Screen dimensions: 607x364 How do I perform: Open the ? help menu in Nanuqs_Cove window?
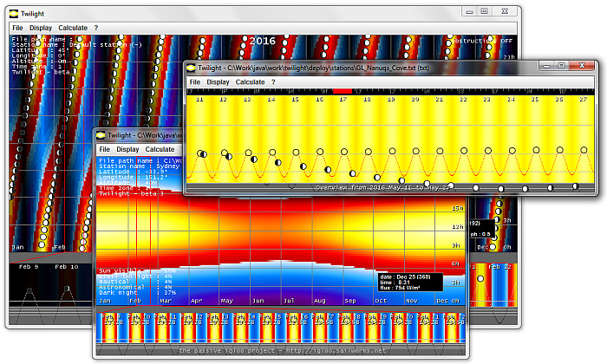click(x=273, y=82)
